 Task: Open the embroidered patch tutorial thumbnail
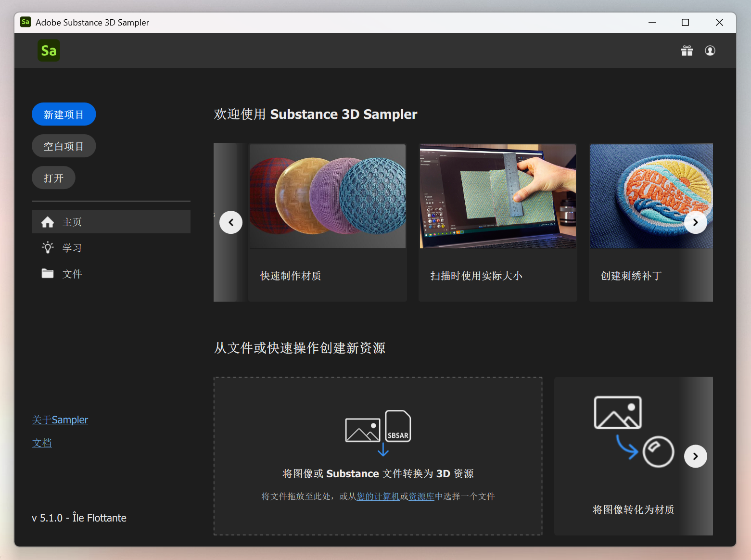click(651, 196)
